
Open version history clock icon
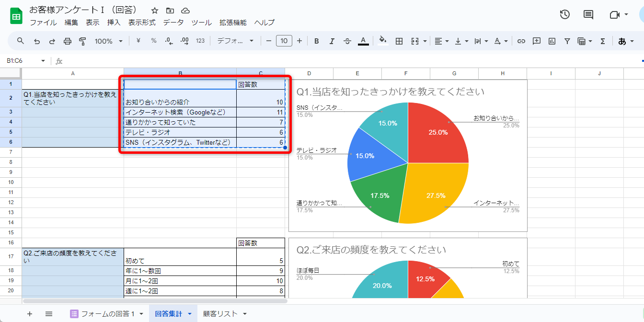coord(565,14)
